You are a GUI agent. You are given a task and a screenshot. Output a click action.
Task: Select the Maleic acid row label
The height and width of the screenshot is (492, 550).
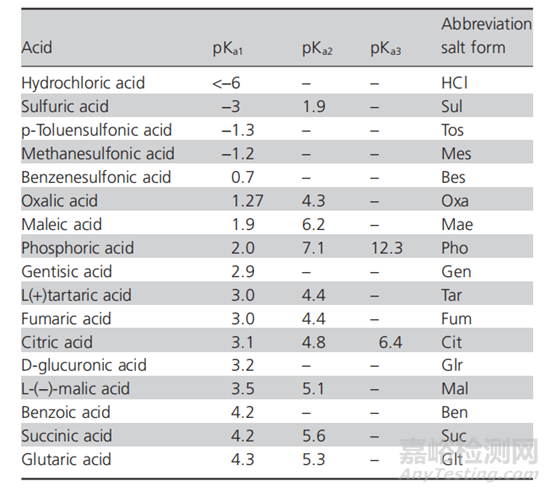click(x=62, y=224)
